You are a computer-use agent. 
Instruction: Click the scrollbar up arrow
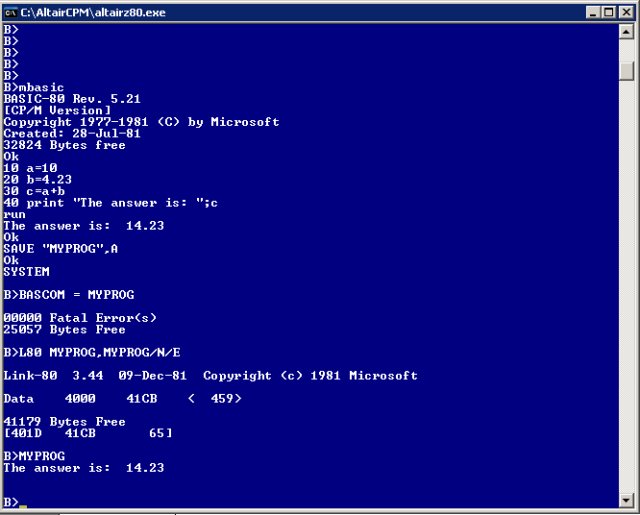pos(626,31)
